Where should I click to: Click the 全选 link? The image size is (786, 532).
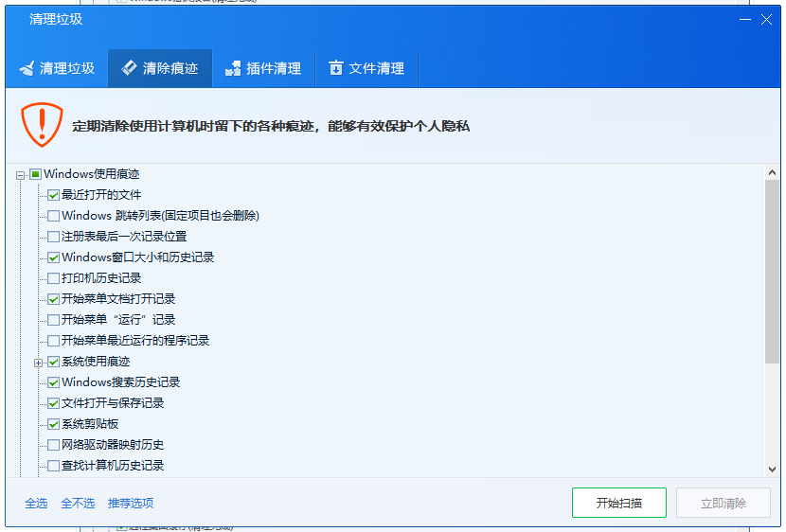(x=36, y=503)
